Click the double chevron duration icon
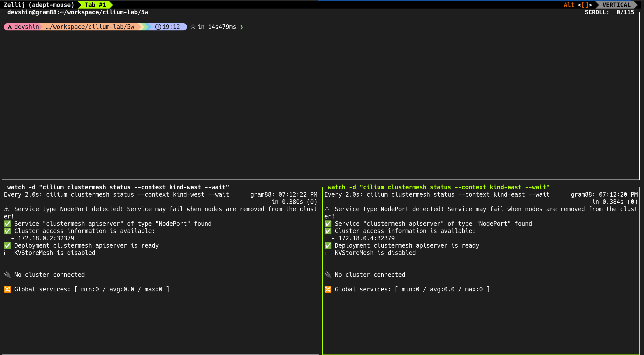 (x=193, y=27)
